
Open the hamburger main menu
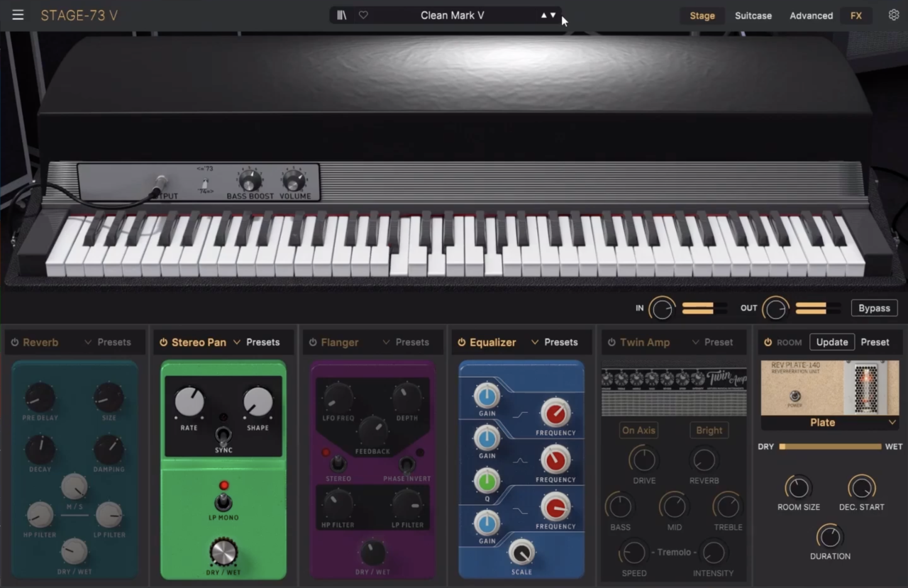[x=18, y=15]
